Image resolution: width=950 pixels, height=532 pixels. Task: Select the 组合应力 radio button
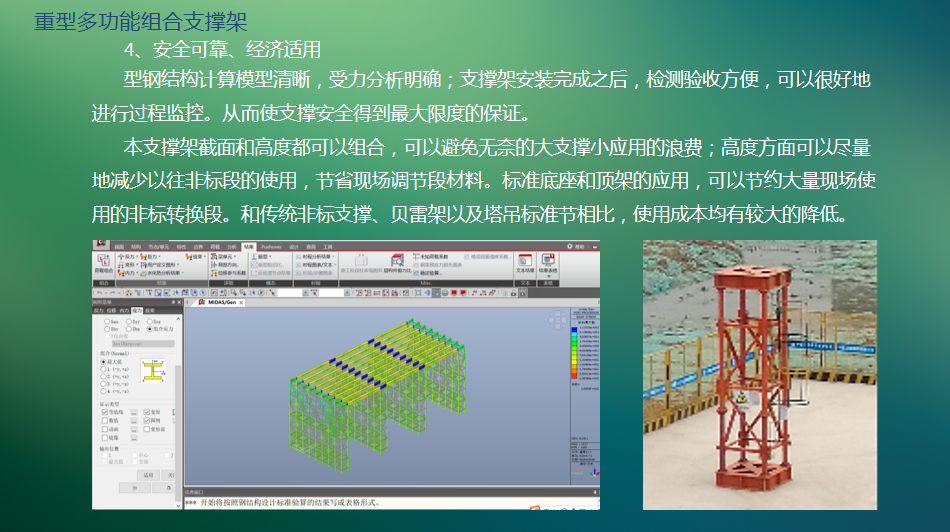[x=150, y=329]
